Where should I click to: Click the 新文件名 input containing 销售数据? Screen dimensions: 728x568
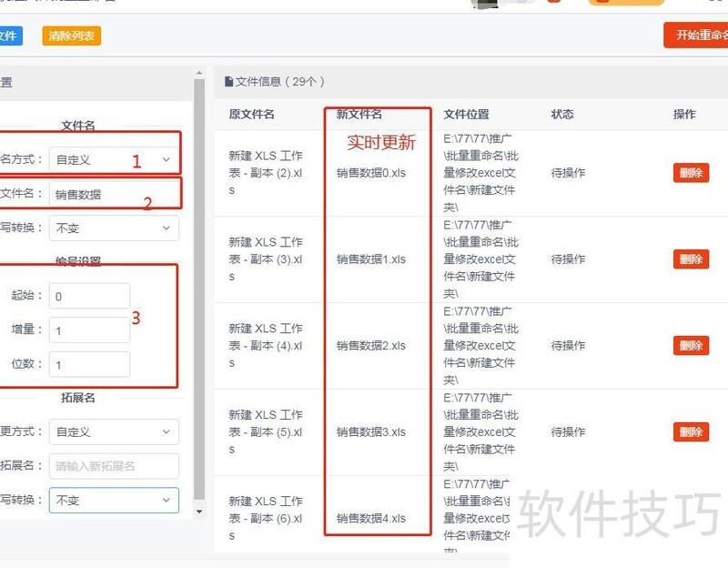click(x=114, y=194)
